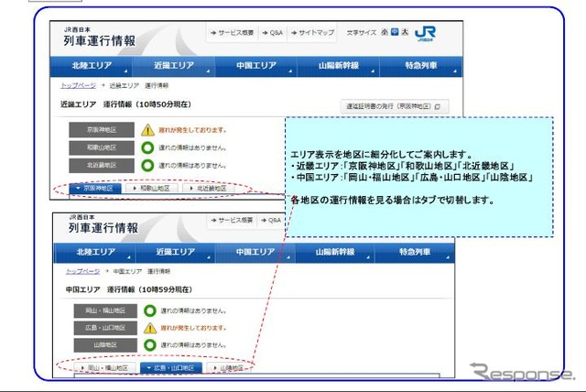Switch to the 岡山・福山地区 tab
This screenshot has width=586, height=392.
click(x=106, y=368)
